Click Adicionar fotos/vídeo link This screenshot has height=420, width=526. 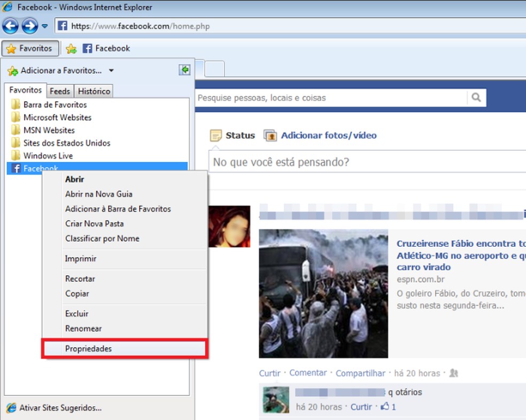329,135
